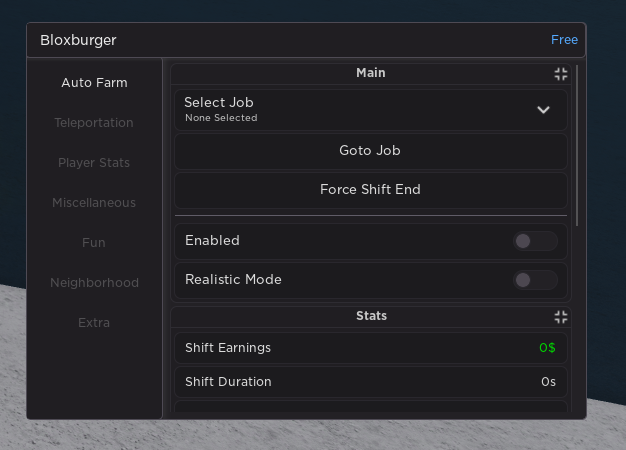
Task: Select the Extra tab
Action: point(94,323)
